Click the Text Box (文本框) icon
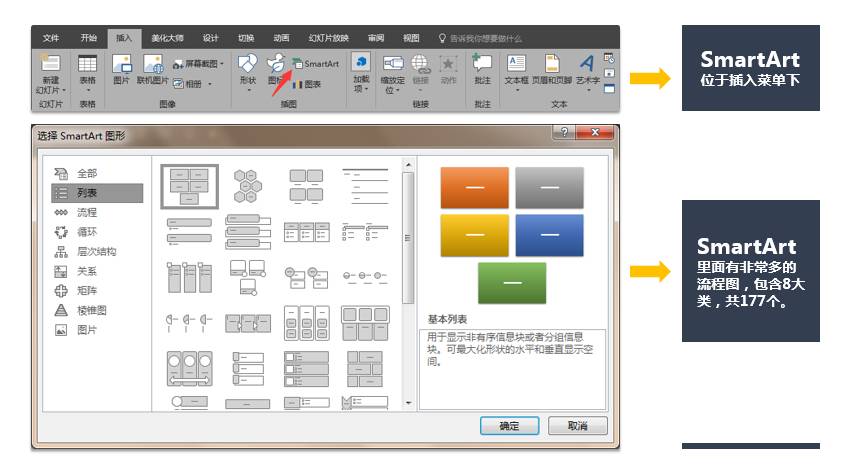The height and width of the screenshot is (473, 849). click(x=516, y=63)
